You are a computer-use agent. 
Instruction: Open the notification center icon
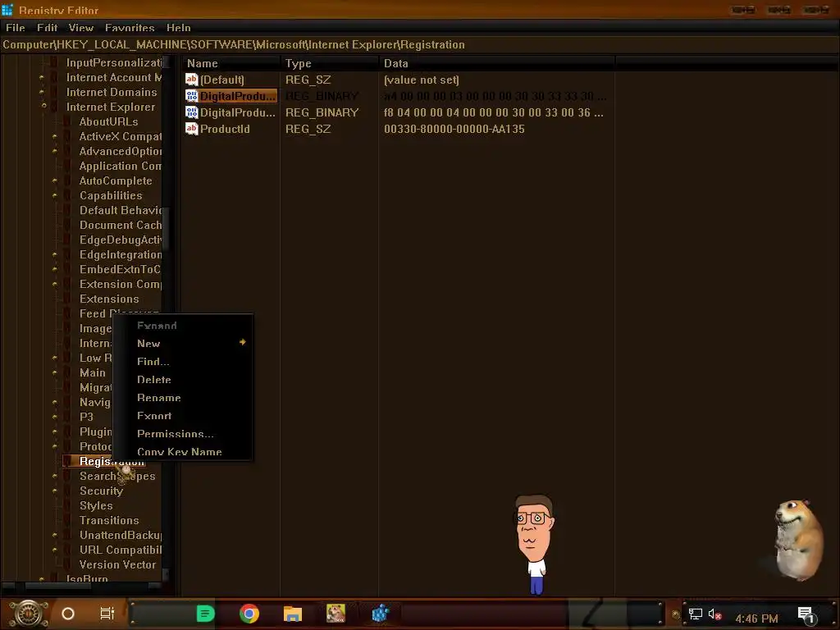point(807,615)
